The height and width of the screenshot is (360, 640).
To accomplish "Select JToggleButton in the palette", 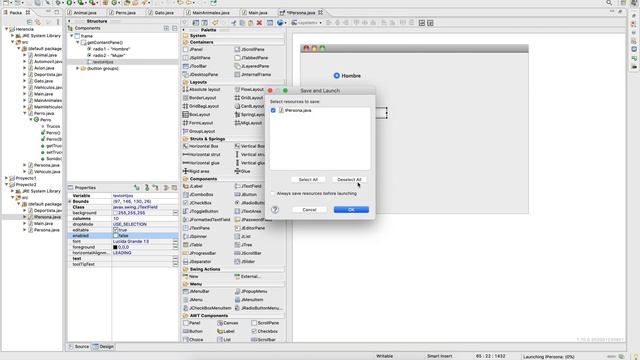I will coord(201,211).
